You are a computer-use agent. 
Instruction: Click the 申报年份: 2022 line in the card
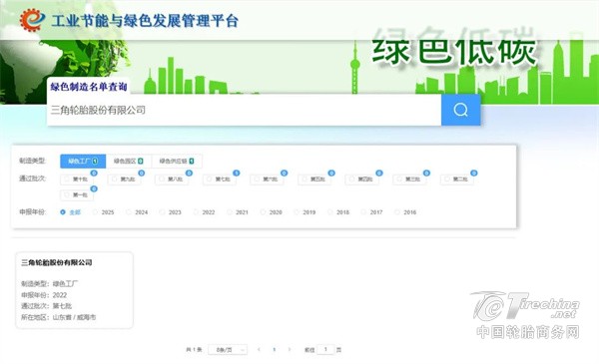[44, 295]
